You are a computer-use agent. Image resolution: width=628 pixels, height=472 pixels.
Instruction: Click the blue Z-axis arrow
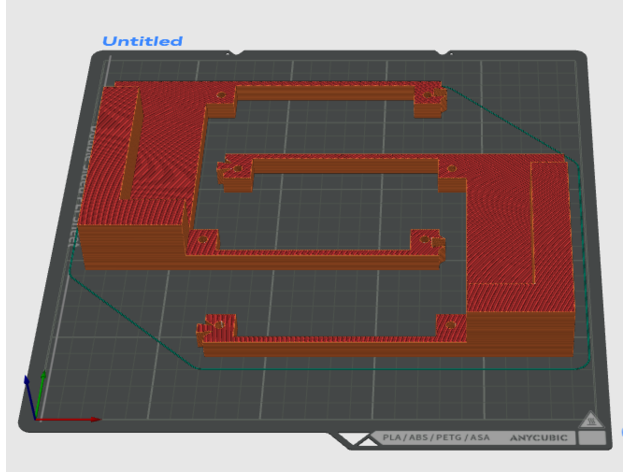[29, 397]
